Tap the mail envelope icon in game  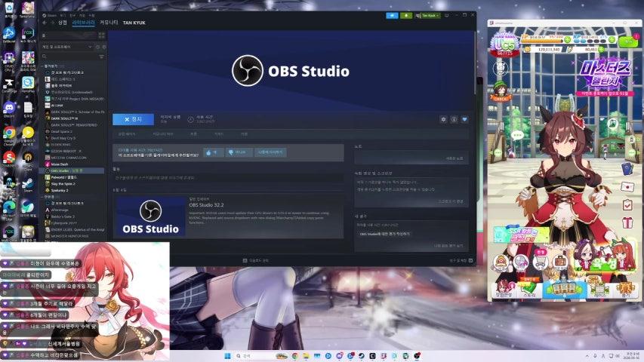tap(627, 187)
